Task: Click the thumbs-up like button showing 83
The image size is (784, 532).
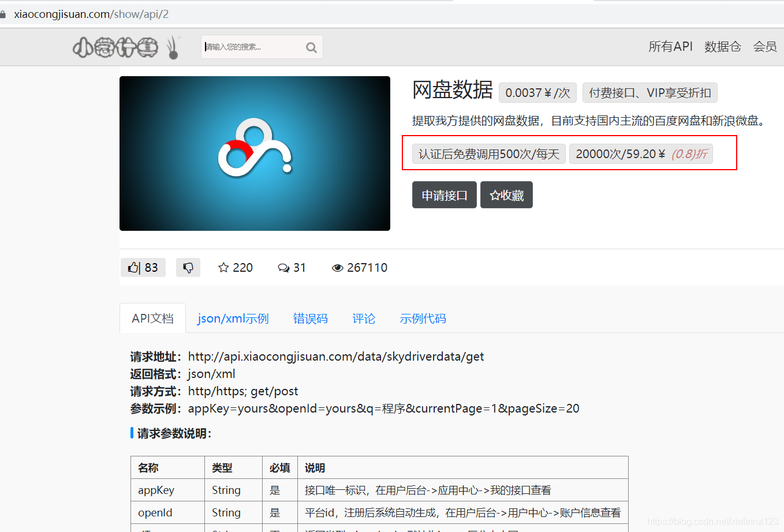Action: click(x=143, y=268)
